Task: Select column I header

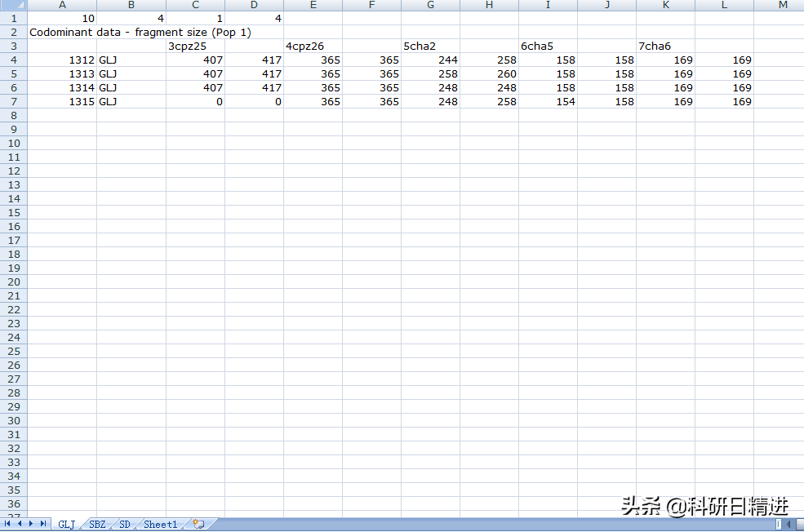Action: tap(549, 5)
